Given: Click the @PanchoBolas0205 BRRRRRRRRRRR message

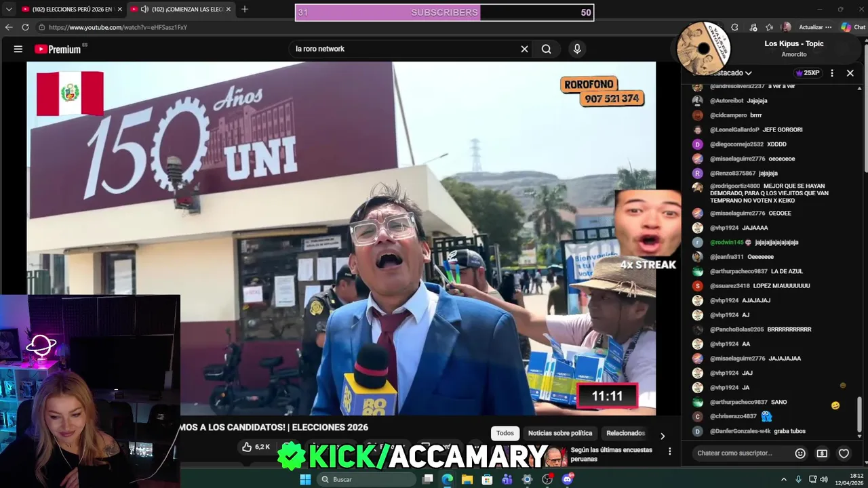Looking at the screenshot, I should 760,329.
